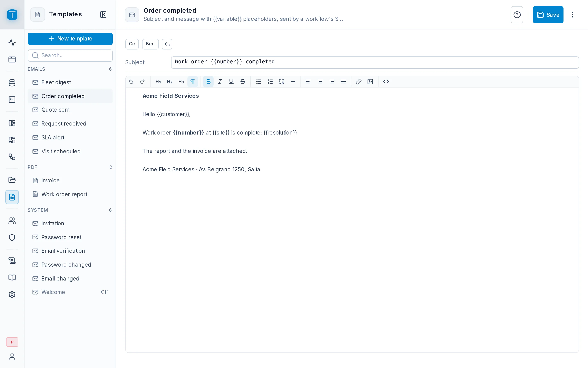Open the disabled Welcome template
Screen dimensions: 588x368
70,292
